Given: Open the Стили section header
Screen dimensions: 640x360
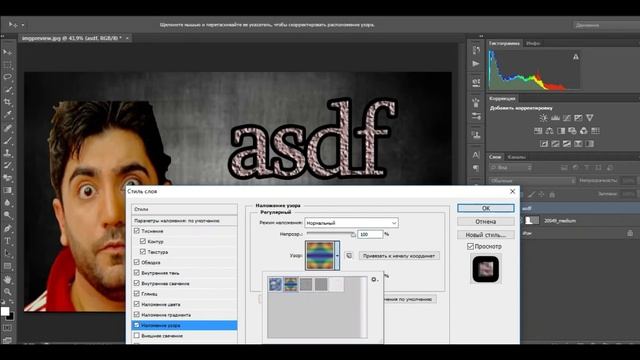Looking at the screenshot, I should coord(184,209).
